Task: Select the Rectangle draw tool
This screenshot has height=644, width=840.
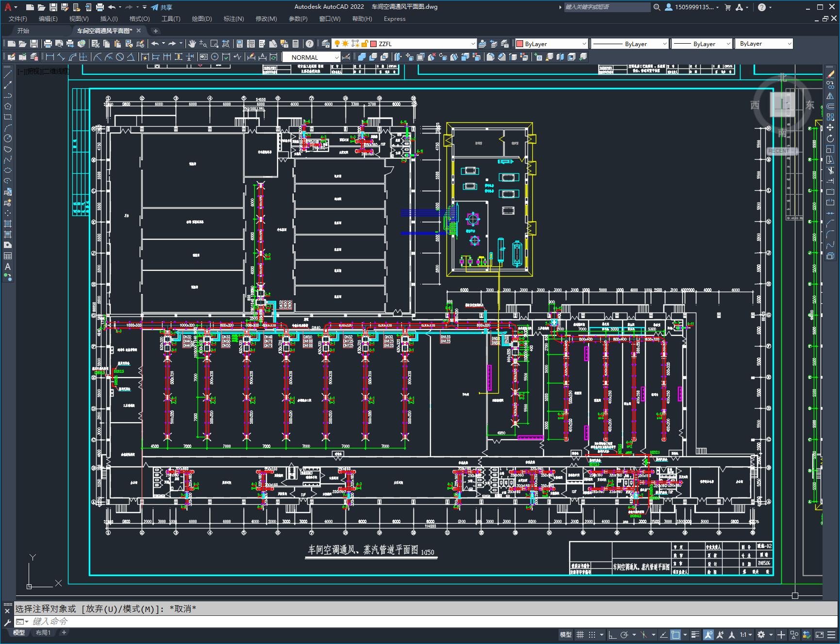Action: click(8, 117)
